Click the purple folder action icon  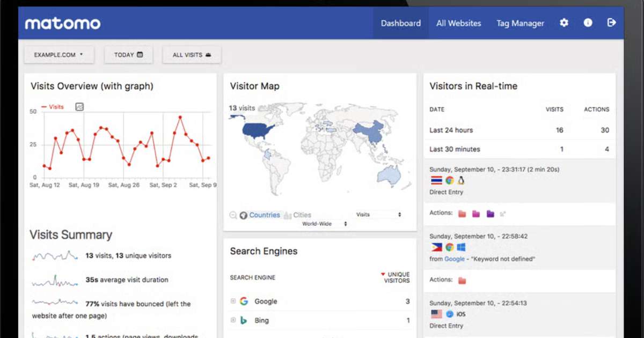[x=490, y=214]
